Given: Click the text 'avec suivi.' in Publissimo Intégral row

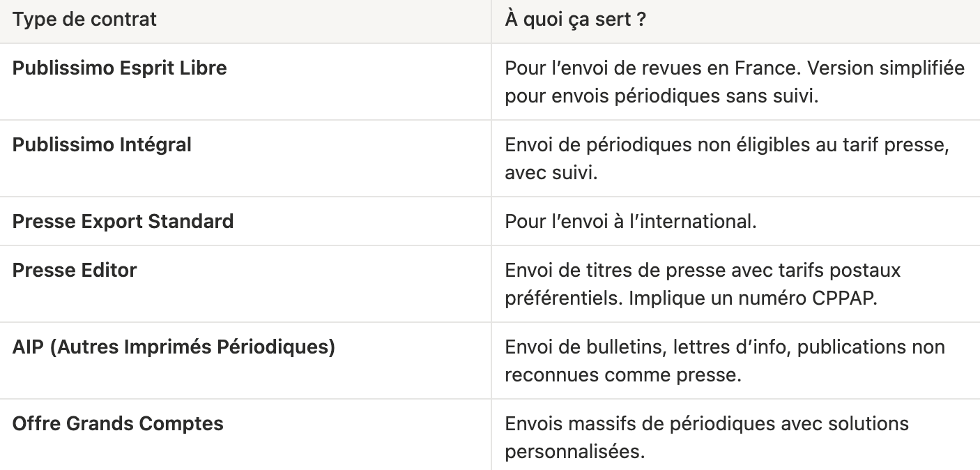Looking at the screenshot, I should [x=551, y=172].
